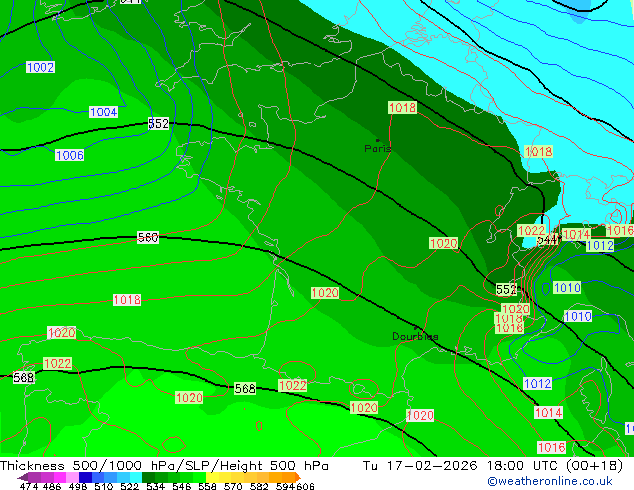Click the red 1014 label above the 1016 label

coord(548,412)
